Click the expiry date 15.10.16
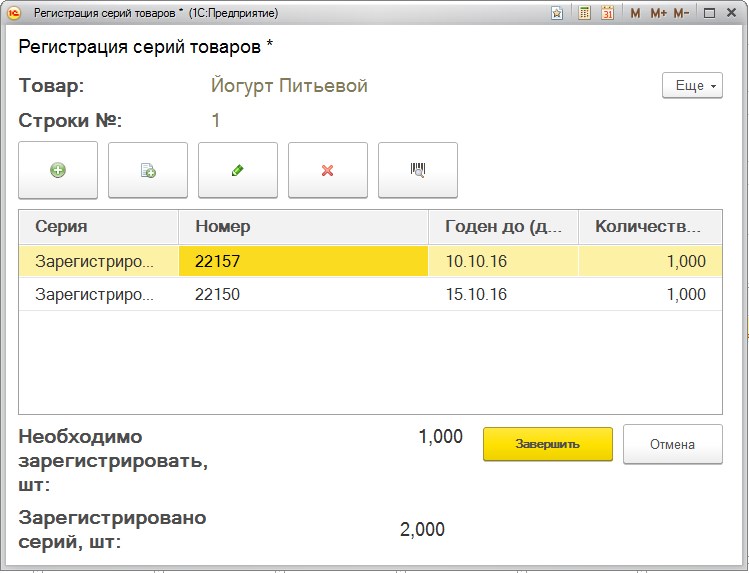The image size is (749, 573). pos(503,294)
